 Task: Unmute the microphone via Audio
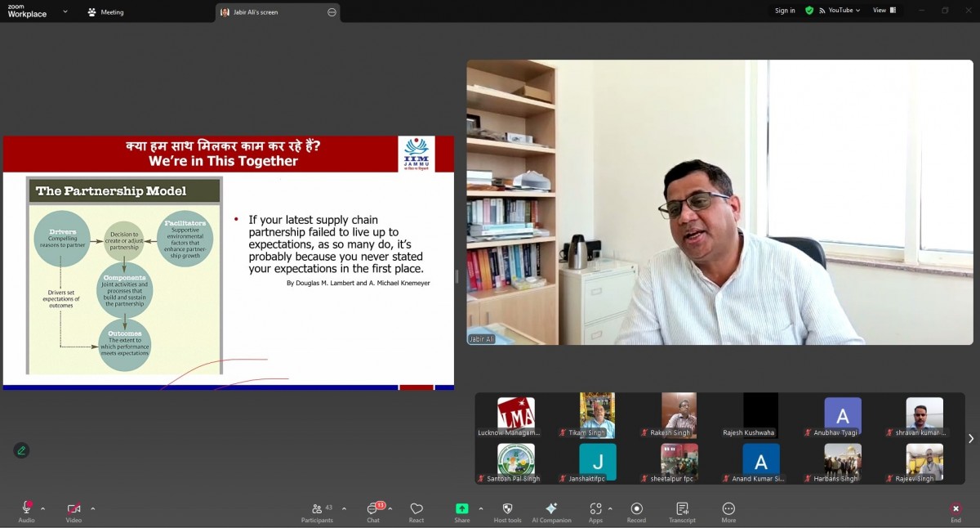(26, 512)
